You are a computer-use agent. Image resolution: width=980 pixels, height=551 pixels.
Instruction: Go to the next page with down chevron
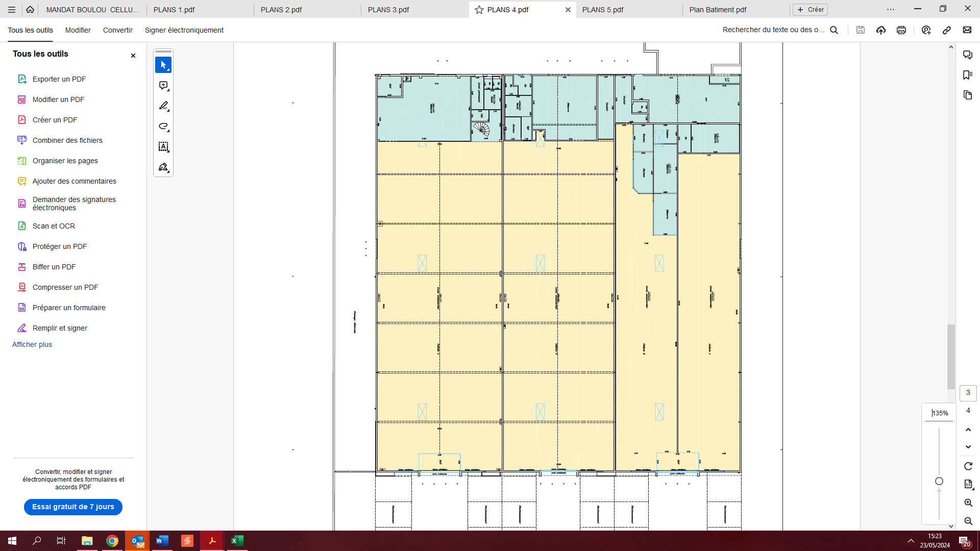coord(968,447)
